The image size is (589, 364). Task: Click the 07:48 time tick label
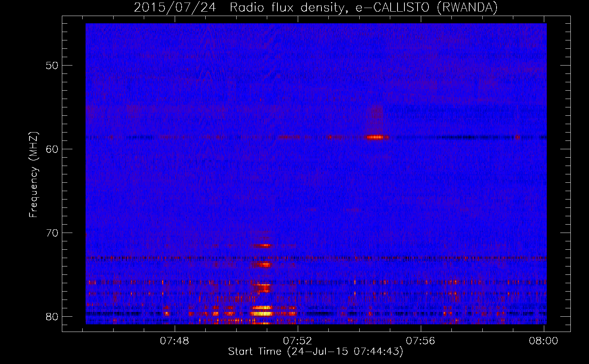175,341
